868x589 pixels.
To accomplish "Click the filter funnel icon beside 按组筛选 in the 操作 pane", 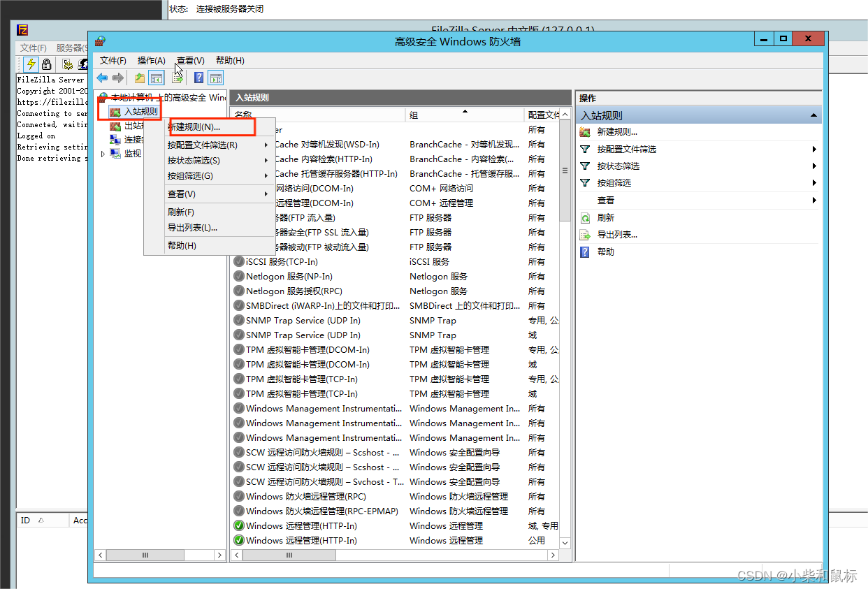I will coord(586,183).
